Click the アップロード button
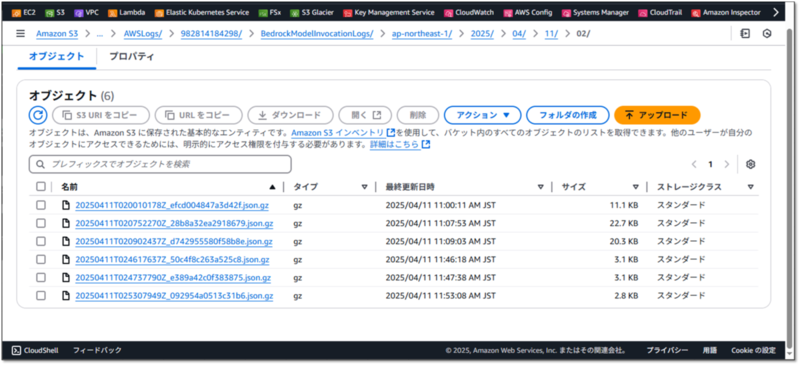Screen dimensions: 800x365 point(657,115)
